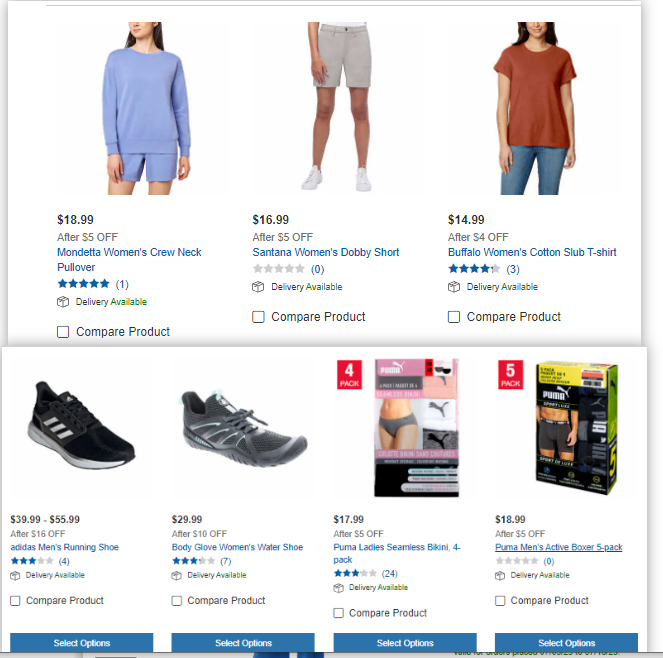The height and width of the screenshot is (658, 663).
Task: Click the red 4 PACK badge
Action: tap(349, 375)
